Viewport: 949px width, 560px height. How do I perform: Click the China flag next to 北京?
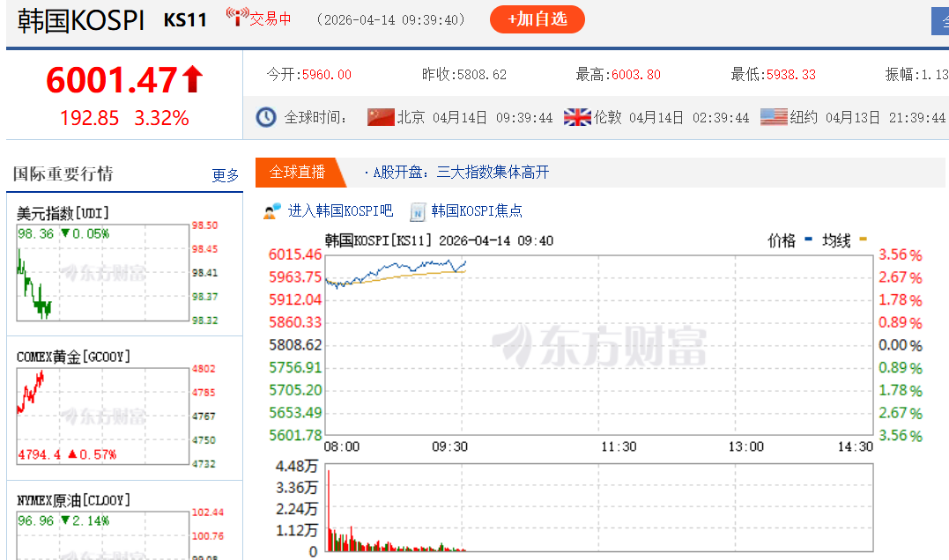(x=381, y=117)
